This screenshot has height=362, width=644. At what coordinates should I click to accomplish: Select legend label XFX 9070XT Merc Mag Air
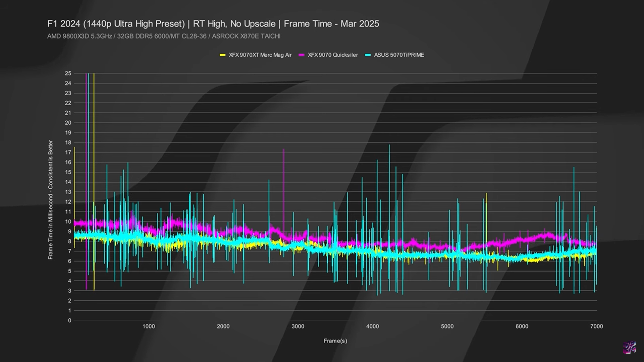[x=260, y=55]
